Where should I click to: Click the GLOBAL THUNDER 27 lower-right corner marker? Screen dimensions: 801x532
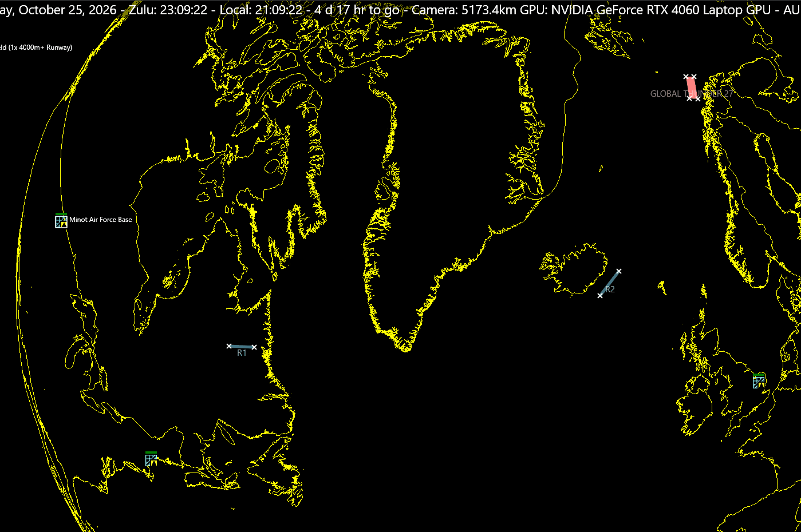(698, 99)
